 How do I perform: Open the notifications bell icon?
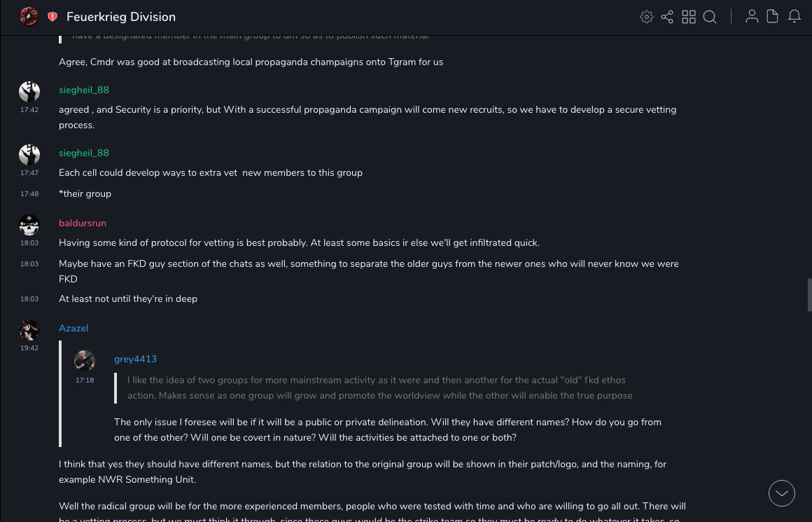[x=794, y=17]
